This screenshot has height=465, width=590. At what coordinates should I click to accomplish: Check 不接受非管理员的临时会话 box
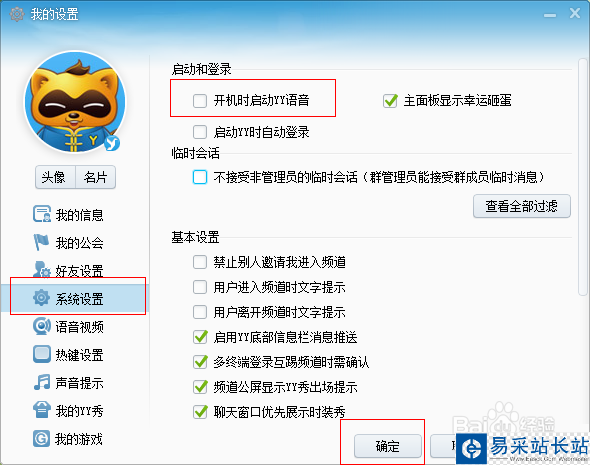coord(200,177)
